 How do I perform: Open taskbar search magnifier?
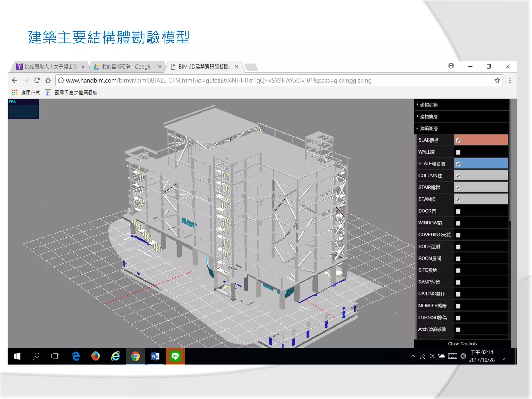[x=36, y=356]
